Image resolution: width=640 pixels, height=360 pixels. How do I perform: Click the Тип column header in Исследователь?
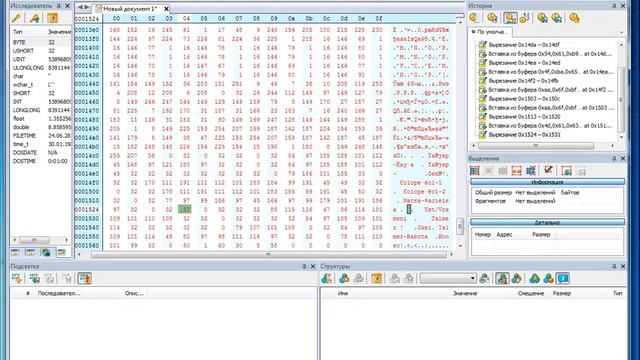tap(18, 31)
